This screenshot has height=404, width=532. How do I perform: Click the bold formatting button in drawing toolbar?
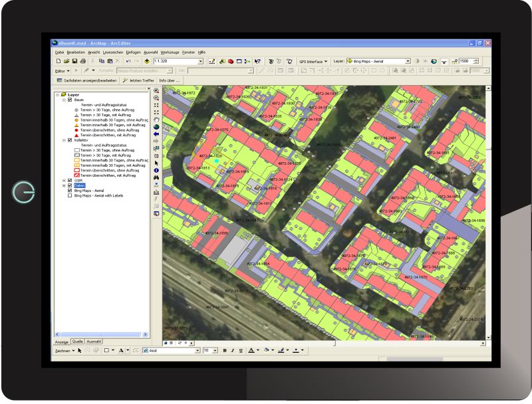225,350
